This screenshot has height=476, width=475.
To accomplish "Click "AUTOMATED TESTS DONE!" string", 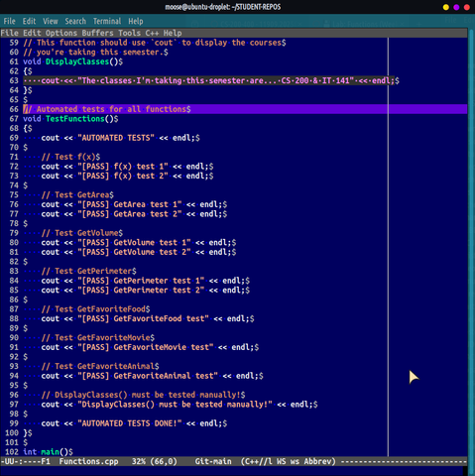I will (x=130, y=423).
